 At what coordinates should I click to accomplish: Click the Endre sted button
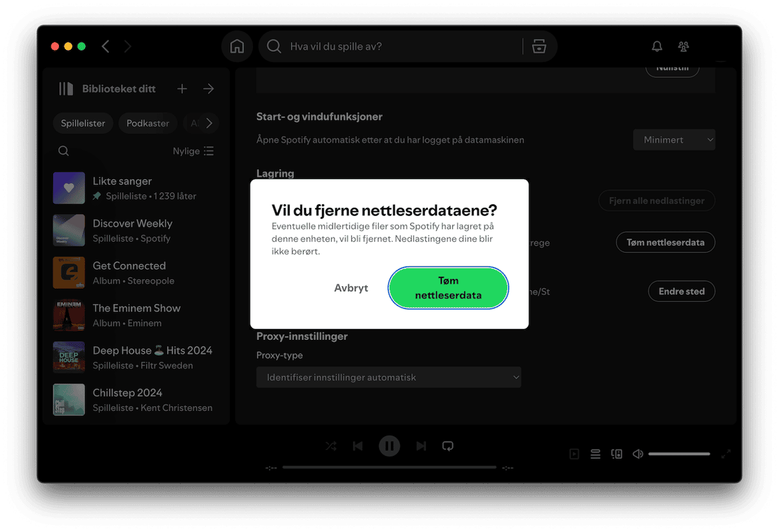pos(682,291)
